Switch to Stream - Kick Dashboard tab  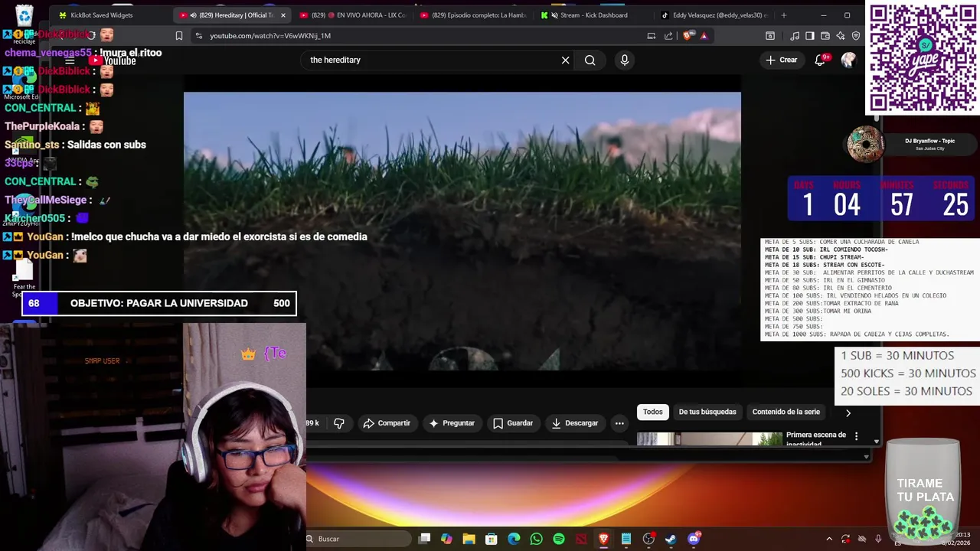pos(593,15)
